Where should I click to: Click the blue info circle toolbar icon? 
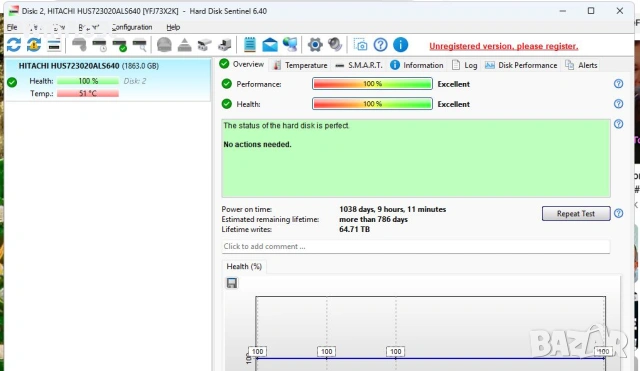pos(400,45)
